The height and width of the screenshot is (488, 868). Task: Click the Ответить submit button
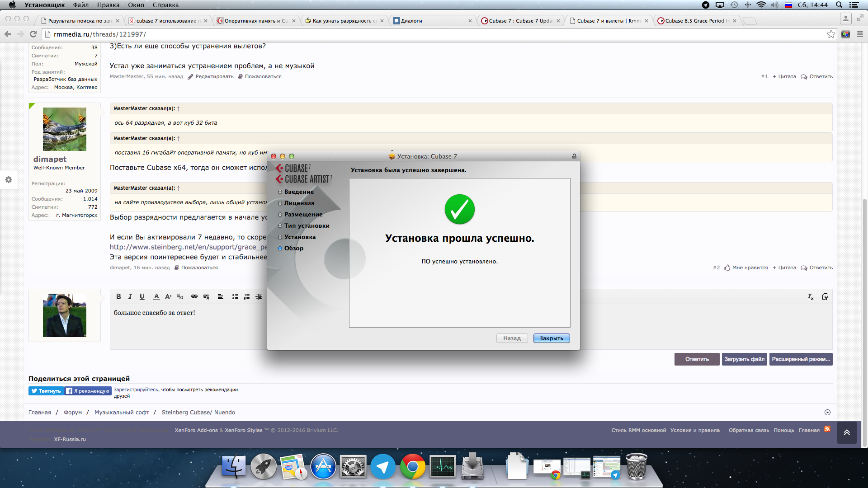(697, 359)
